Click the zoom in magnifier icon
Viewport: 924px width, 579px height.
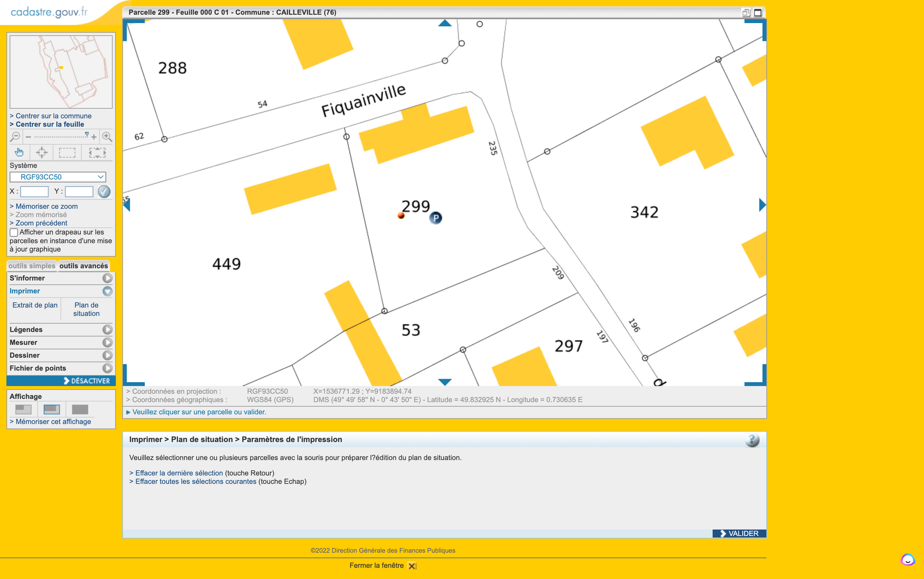coord(107,137)
